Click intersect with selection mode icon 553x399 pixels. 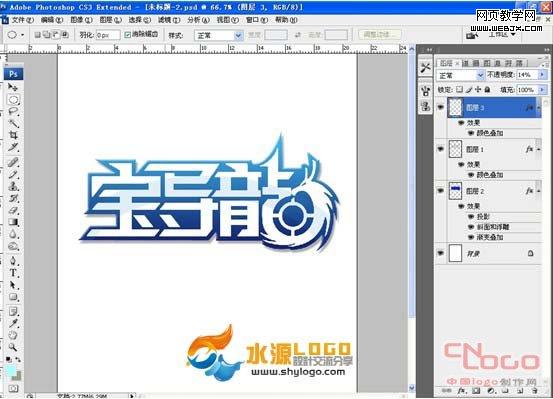(x=65, y=35)
